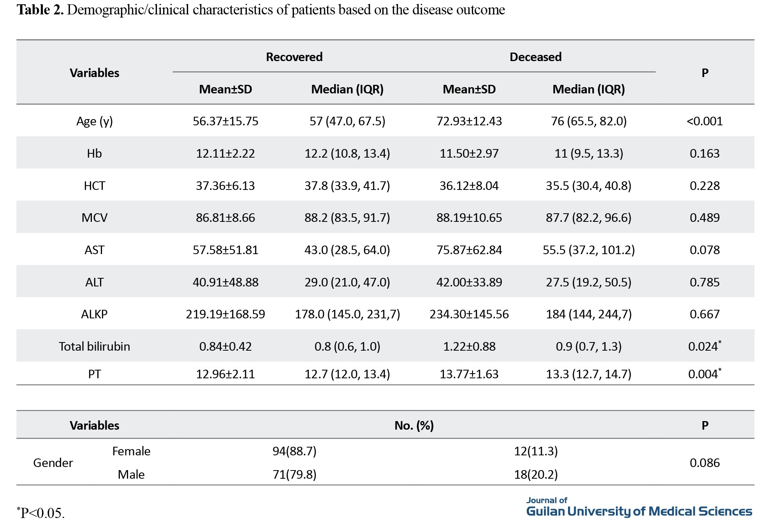
Task: Click the Female gender label
Action: pyautogui.click(x=131, y=451)
